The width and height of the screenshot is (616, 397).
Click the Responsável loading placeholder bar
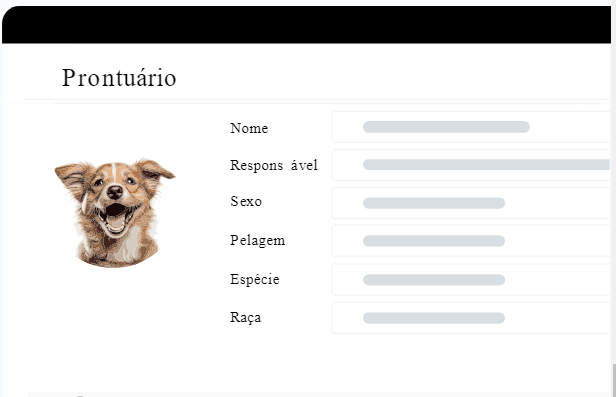tap(487, 165)
